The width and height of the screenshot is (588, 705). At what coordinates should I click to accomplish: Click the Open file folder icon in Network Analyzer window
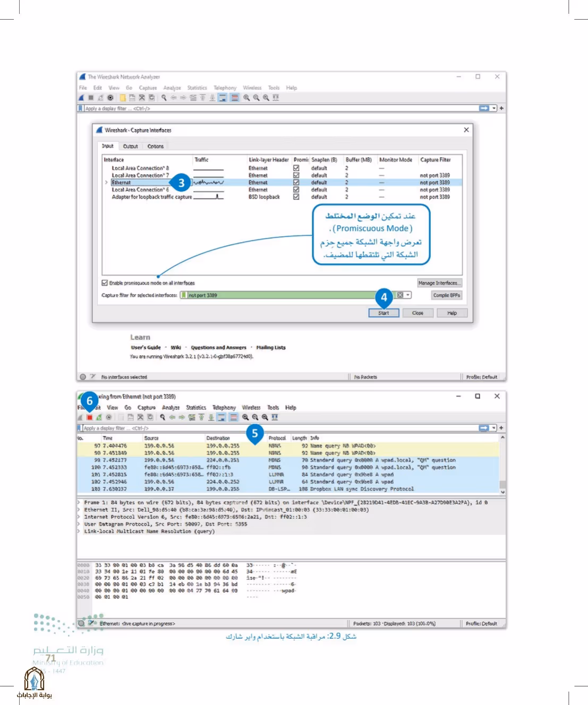(x=123, y=98)
